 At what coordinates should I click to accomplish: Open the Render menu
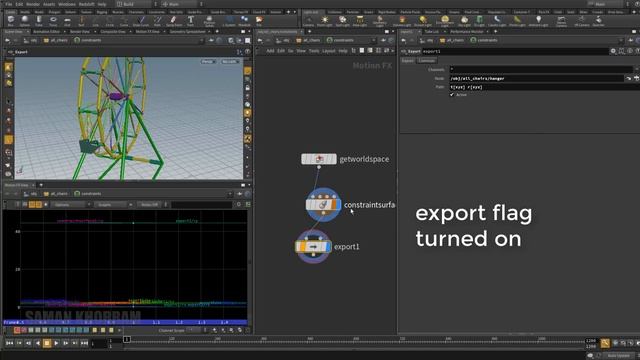(x=33, y=4)
